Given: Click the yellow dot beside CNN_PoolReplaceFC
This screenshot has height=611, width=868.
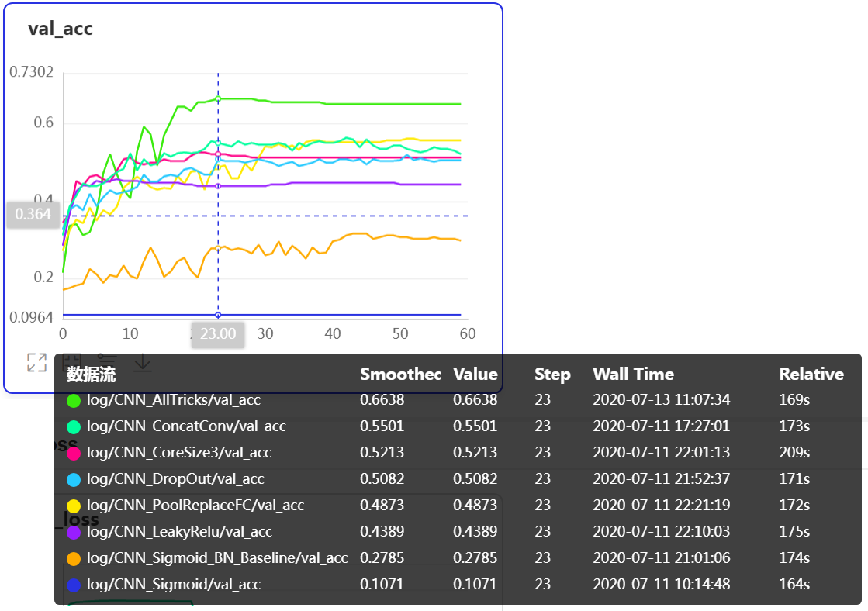Looking at the screenshot, I should click(74, 506).
